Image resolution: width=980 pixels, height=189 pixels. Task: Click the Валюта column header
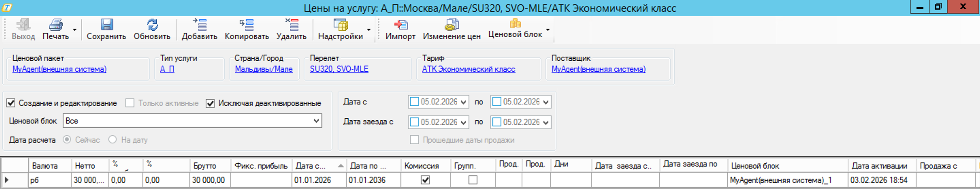[x=45, y=166]
